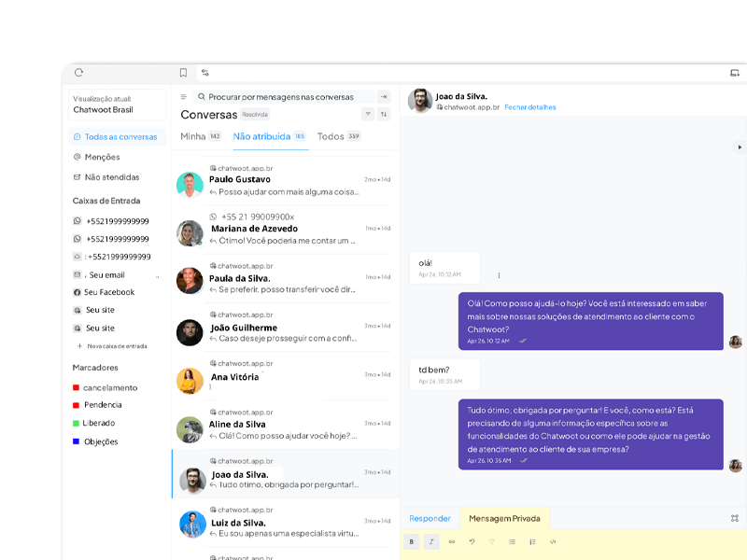747x560 pixels.
Task: Click the link icon in editor toolbar
Action: pyautogui.click(x=452, y=541)
